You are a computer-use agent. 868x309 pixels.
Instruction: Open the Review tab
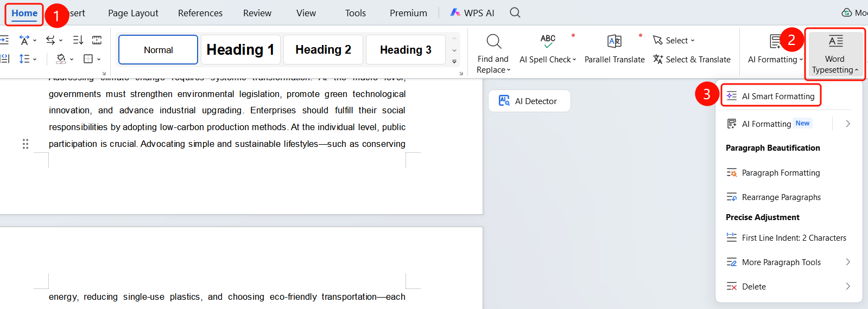(x=257, y=13)
